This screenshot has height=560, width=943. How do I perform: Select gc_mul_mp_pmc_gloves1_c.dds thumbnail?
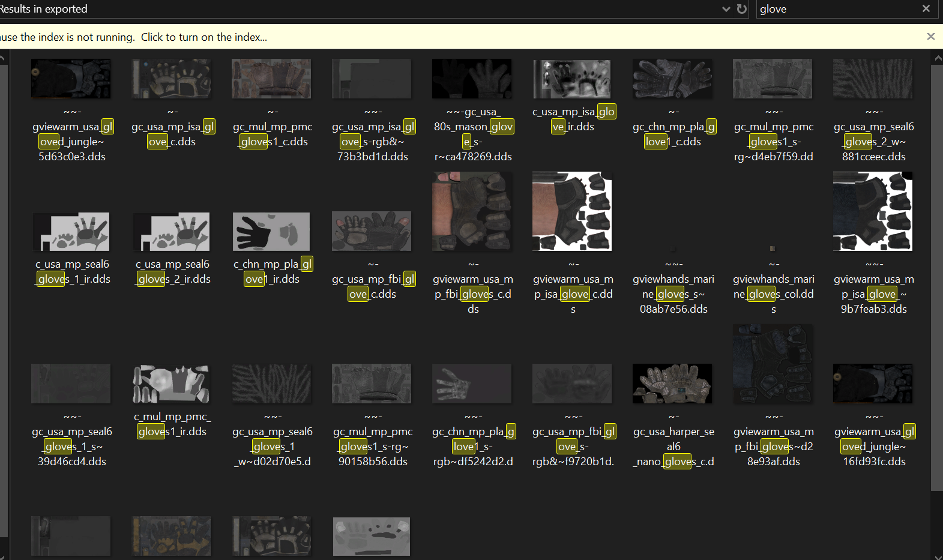pyautogui.click(x=271, y=79)
